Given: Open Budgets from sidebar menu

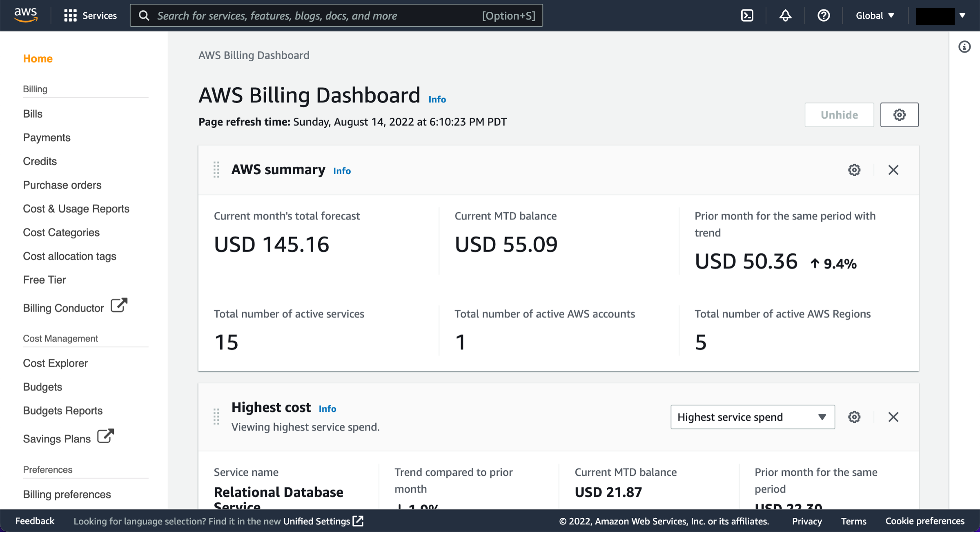Looking at the screenshot, I should pos(41,386).
